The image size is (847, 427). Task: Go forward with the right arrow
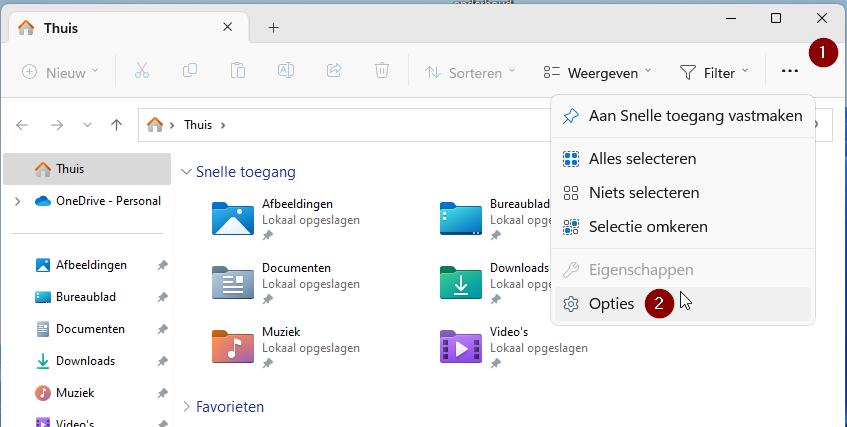(57, 125)
